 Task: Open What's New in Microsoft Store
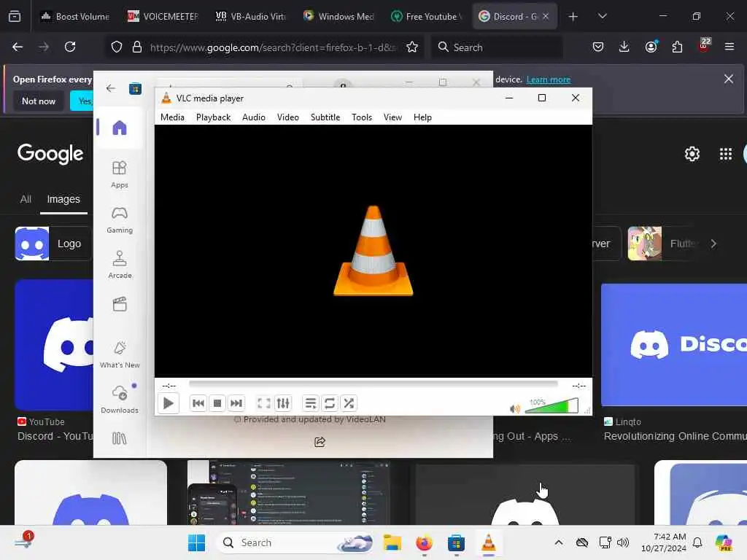pos(119,355)
